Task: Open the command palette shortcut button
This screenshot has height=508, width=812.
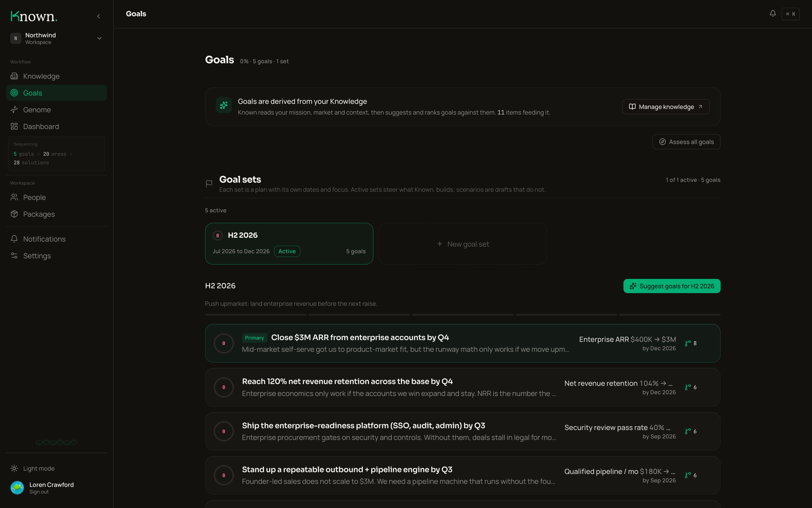Action: point(790,14)
